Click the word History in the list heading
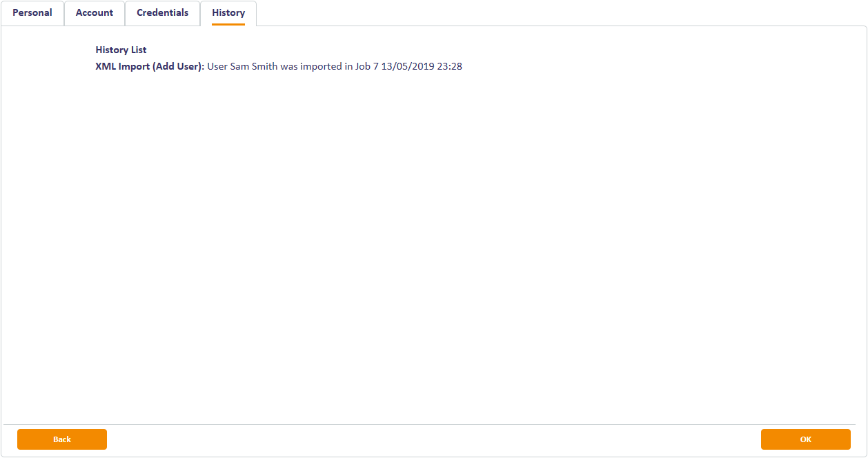 click(x=112, y=50)
